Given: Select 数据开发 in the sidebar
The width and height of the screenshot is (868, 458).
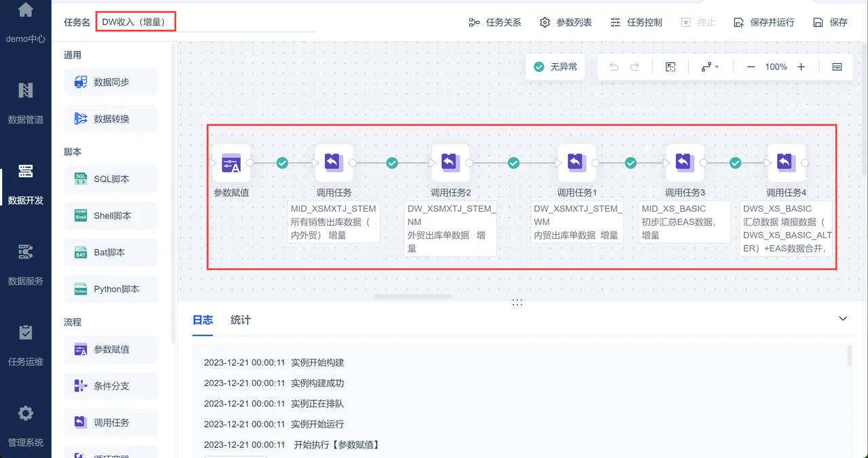Looking at the screenshot, I should click(26, 183).
